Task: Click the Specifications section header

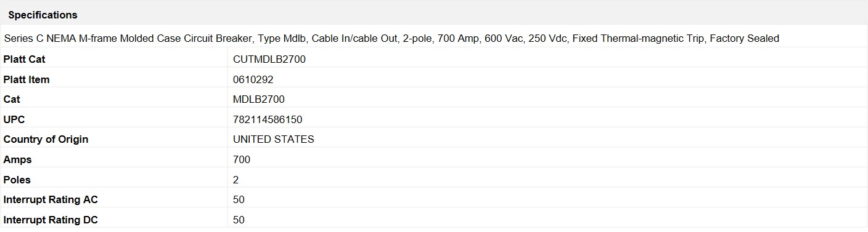Action: [x=43, y=15]
